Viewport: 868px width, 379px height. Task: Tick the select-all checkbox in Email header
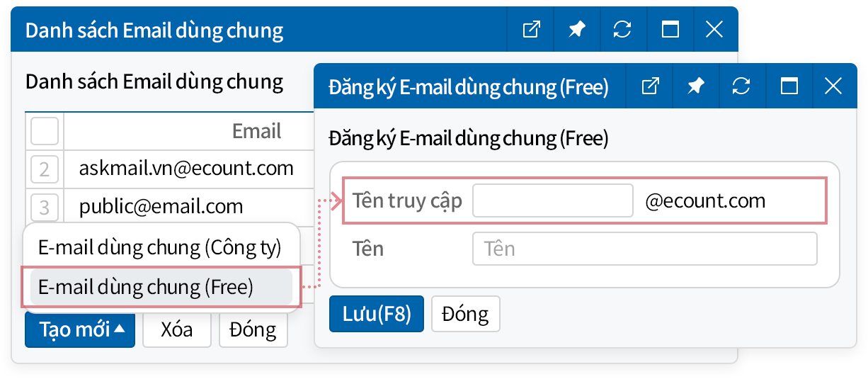[45, 131]
